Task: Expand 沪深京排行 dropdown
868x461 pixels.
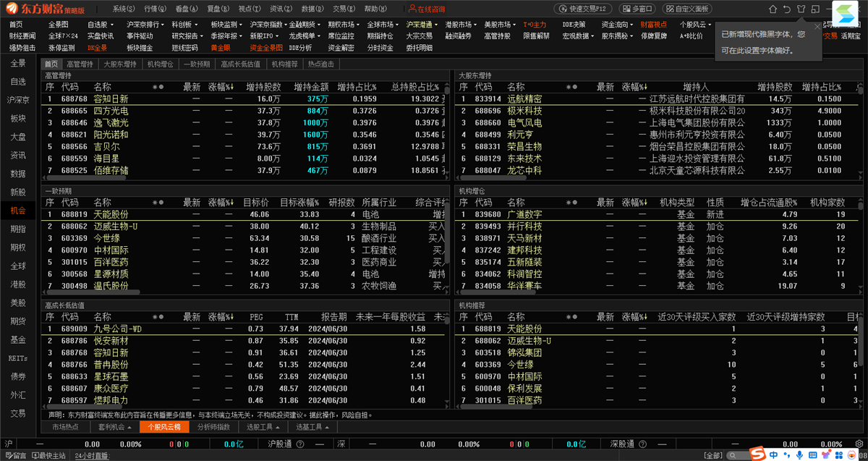Action: point(146,25)
